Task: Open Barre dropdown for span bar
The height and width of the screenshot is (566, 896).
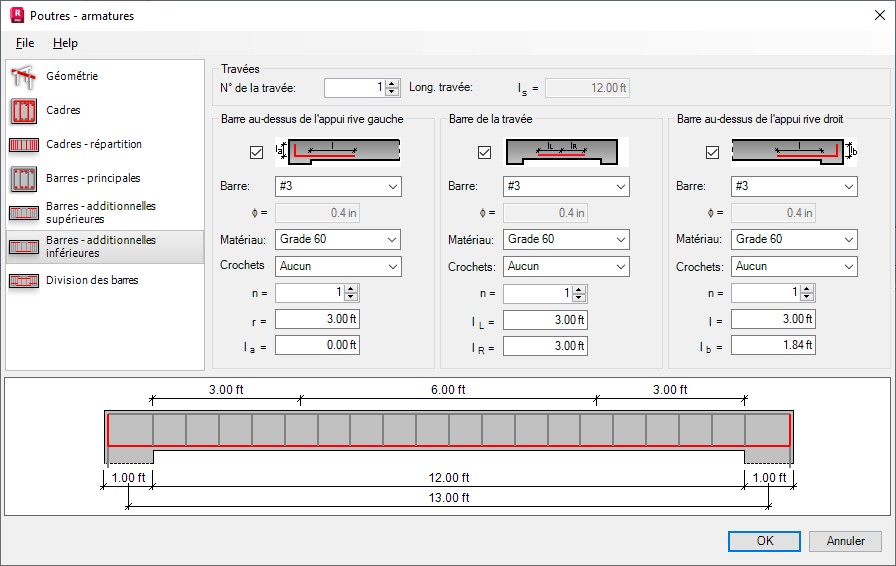Action: [566, 186]
